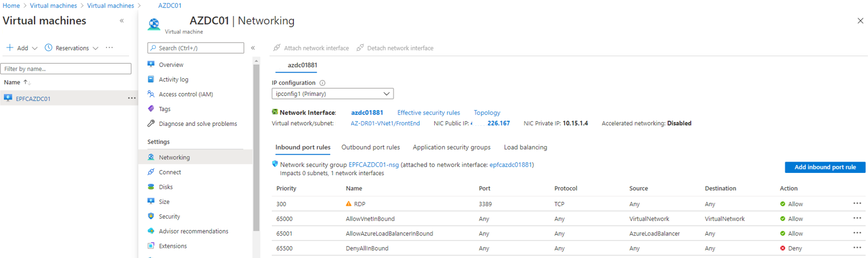Click the Advisor recommendations icon

[x=151, y=231]
